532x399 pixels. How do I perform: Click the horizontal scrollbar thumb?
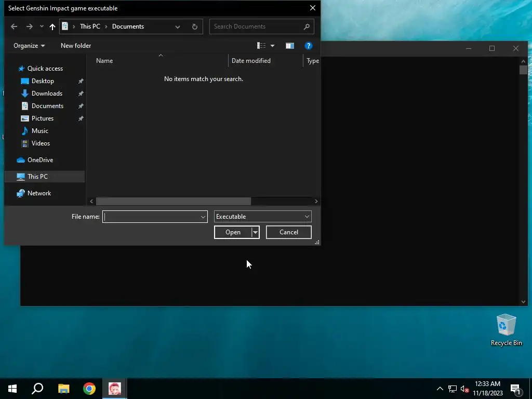[x=174, y=201]
